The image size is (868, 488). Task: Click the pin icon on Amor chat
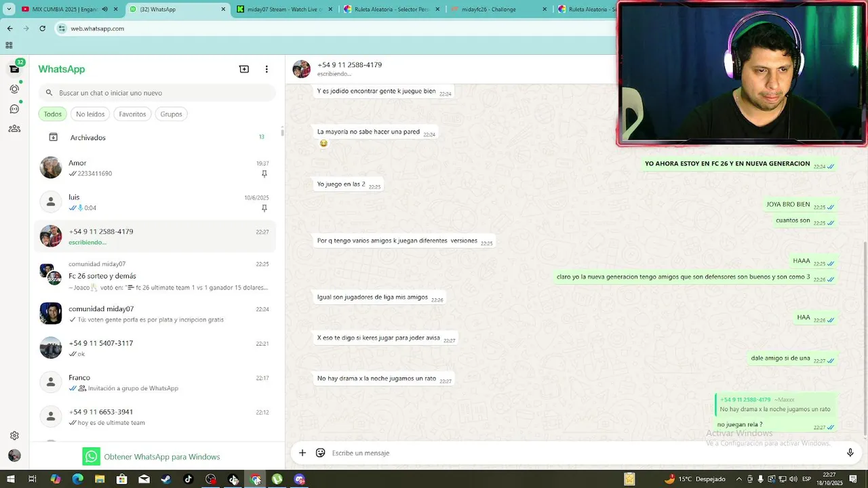tap(264, 174)
